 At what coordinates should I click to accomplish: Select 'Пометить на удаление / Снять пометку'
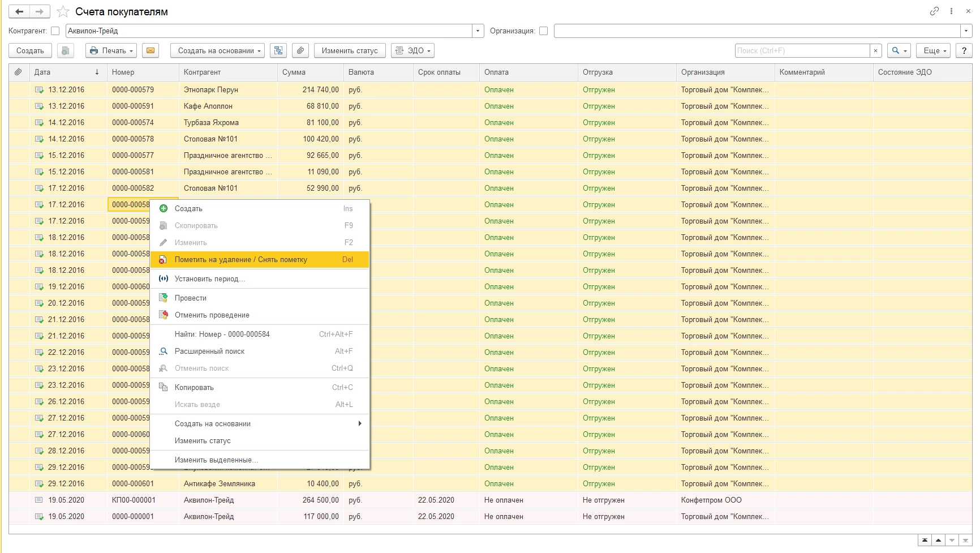[241, 260]
